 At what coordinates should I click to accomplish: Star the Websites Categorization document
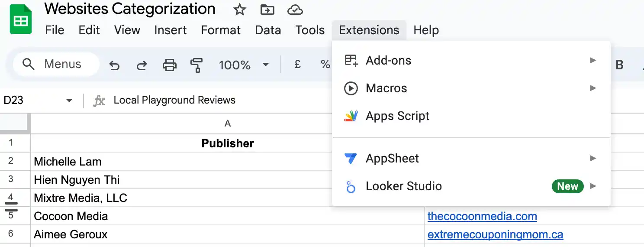click(239, 10)
